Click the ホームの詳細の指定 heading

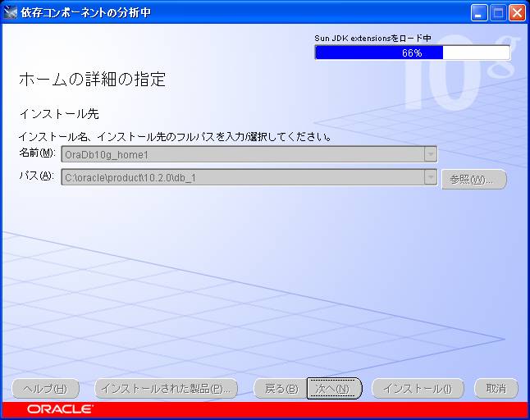coord(92,80)
